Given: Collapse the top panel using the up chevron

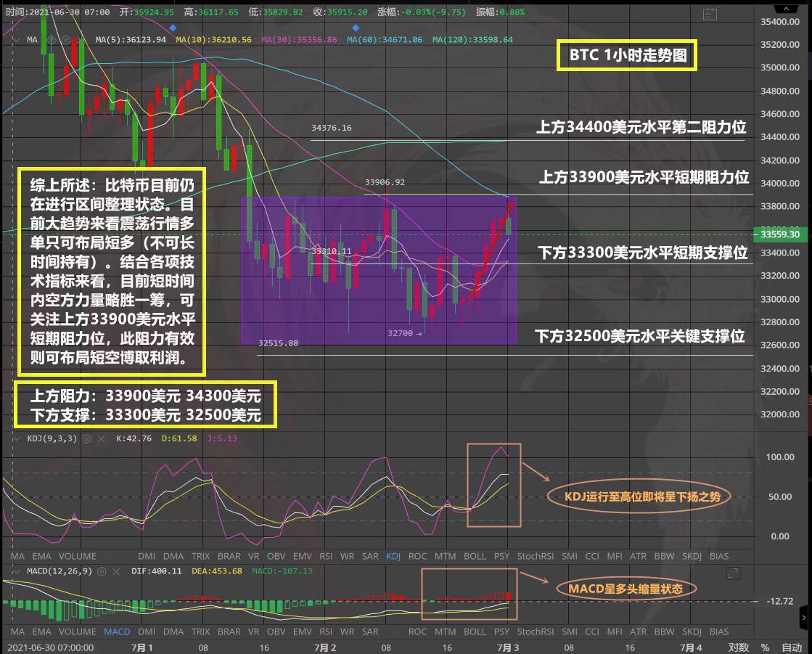Looking at the screenshot, I should (x=786, y=9).
